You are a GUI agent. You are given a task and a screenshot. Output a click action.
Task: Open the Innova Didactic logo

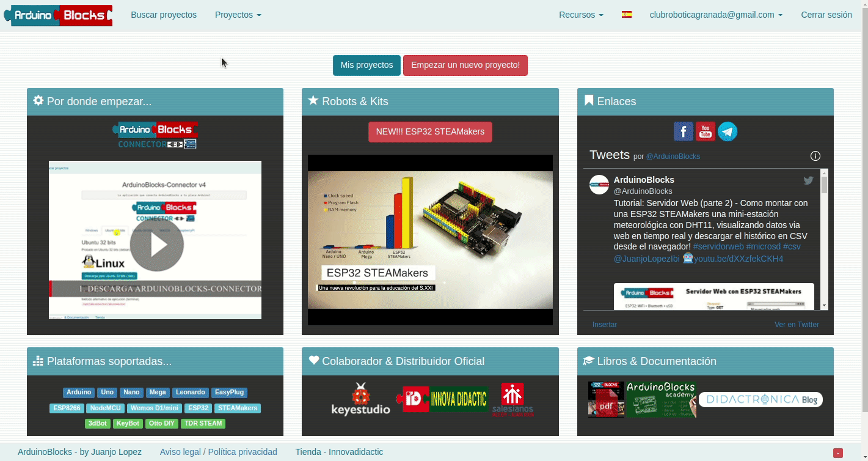(x=442, y=399)
